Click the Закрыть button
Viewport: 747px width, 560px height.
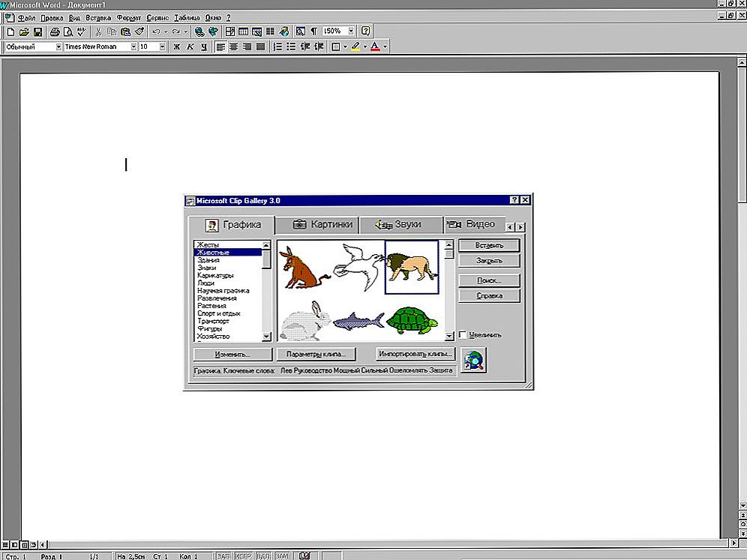pyautogui.click(x=489, y=261)
